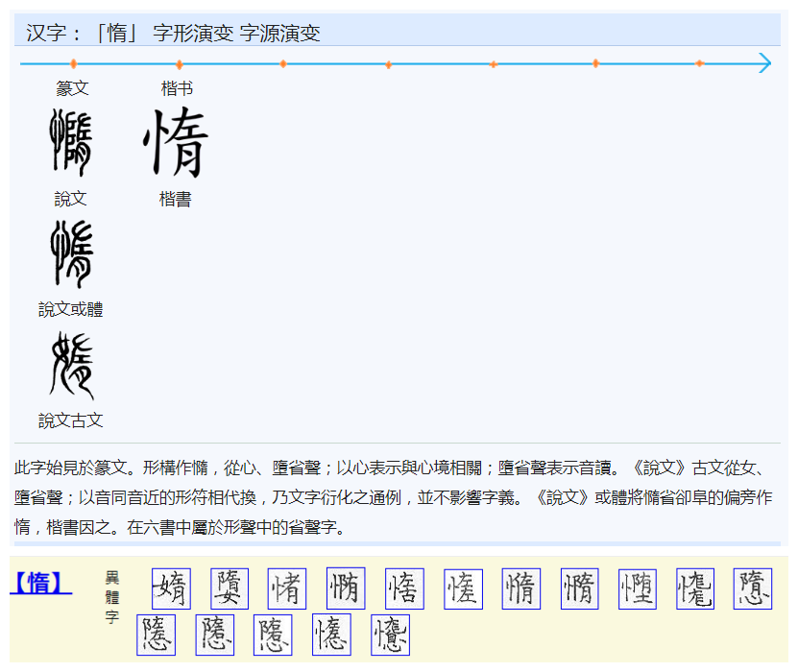Screen dimensions: 798x672
Task: Click the 篆文 period label
Action: tap(72, 88)
